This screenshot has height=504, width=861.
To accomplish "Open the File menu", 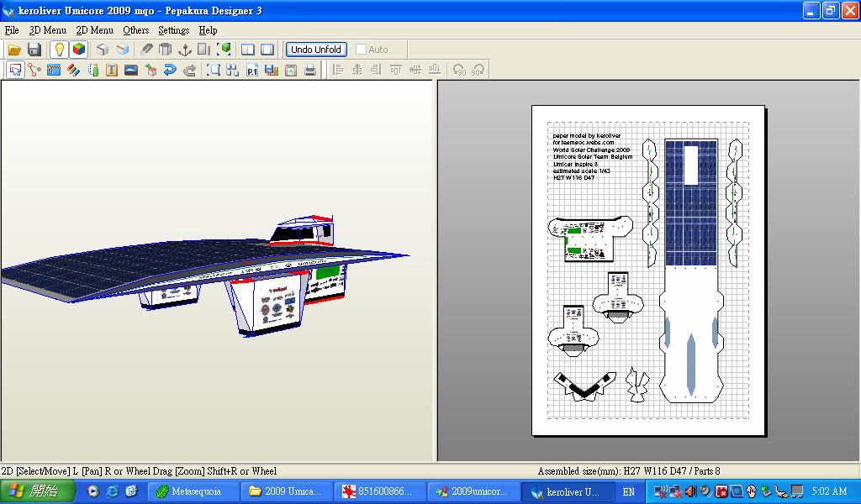I will [12, 30].
